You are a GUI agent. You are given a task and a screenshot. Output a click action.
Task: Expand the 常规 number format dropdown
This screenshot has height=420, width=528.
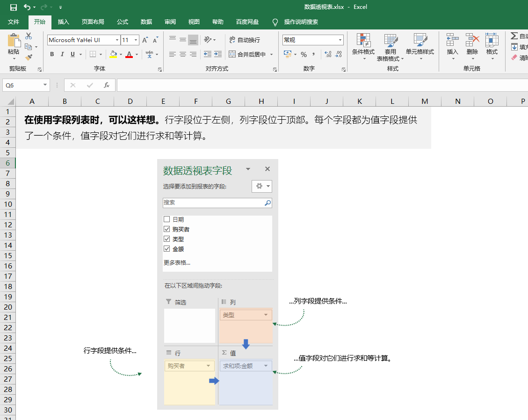pos(340,40)
